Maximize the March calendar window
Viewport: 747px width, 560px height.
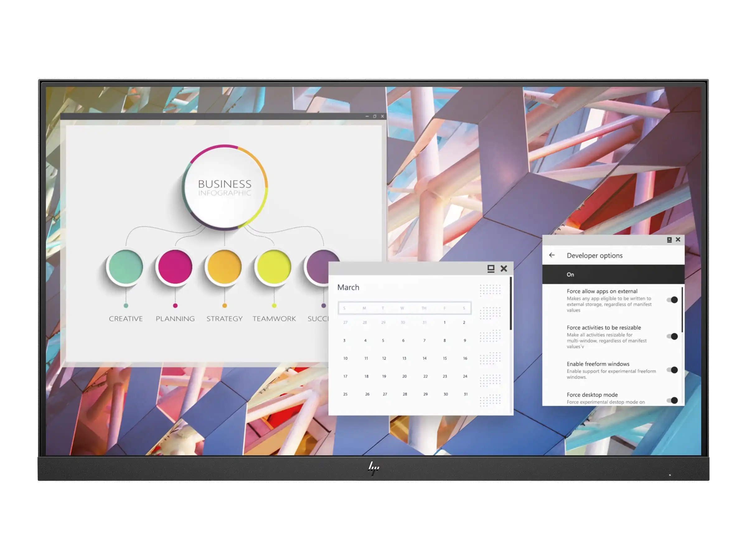(491, 269)
